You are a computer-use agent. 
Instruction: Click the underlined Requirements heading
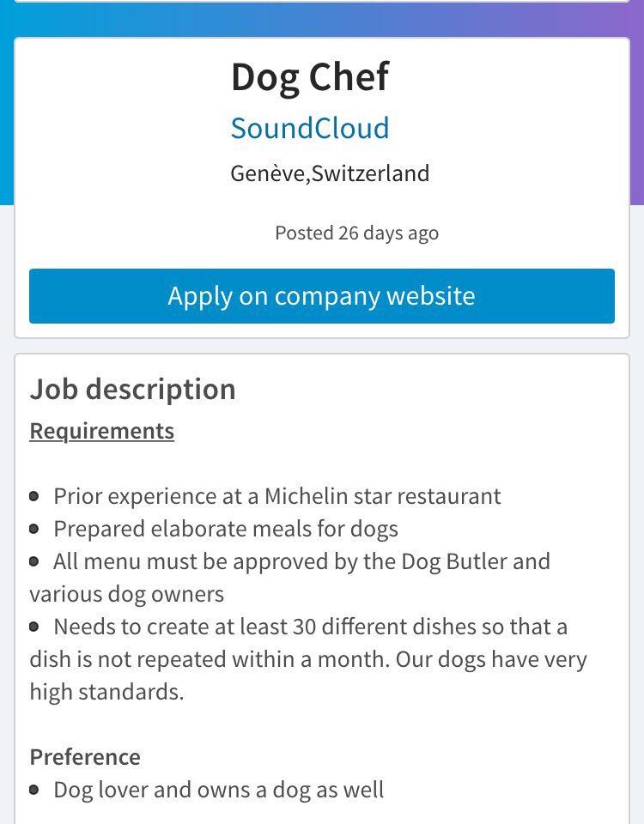(x=102, y=431)
